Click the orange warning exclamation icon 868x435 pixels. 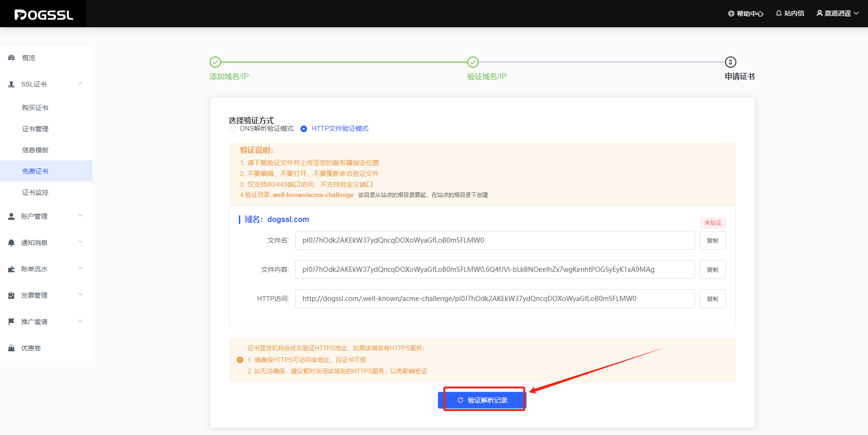click(x=240, y=360)
